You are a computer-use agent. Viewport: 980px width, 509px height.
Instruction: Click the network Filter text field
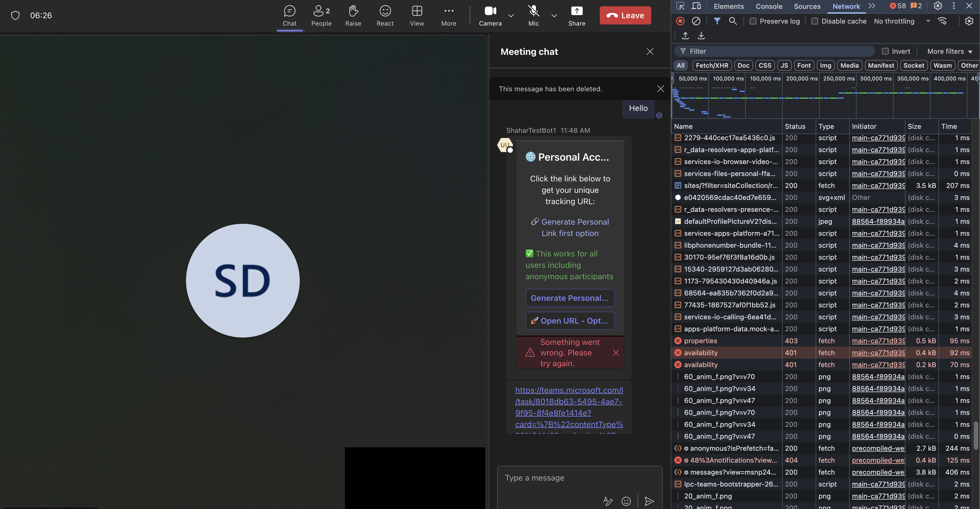[x=775, y=51]
